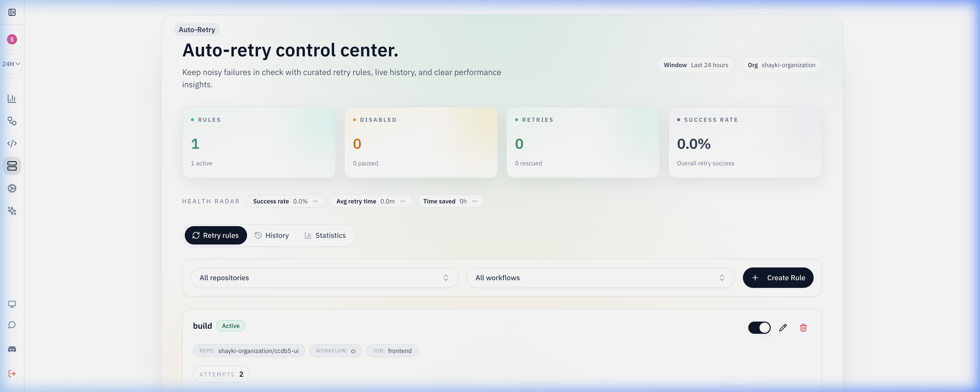Expand the 24H time range selector
This screenshot has height=392, width=980.
[10, 64]
